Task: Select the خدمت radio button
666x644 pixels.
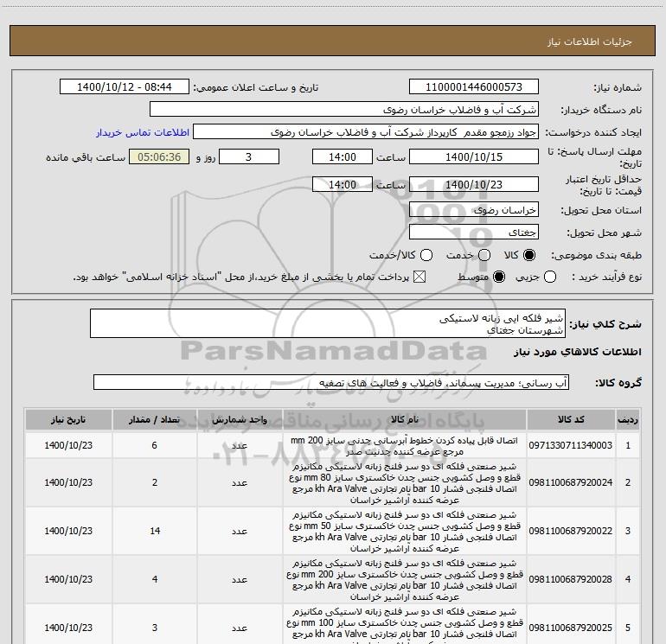Action: point(484,255)
